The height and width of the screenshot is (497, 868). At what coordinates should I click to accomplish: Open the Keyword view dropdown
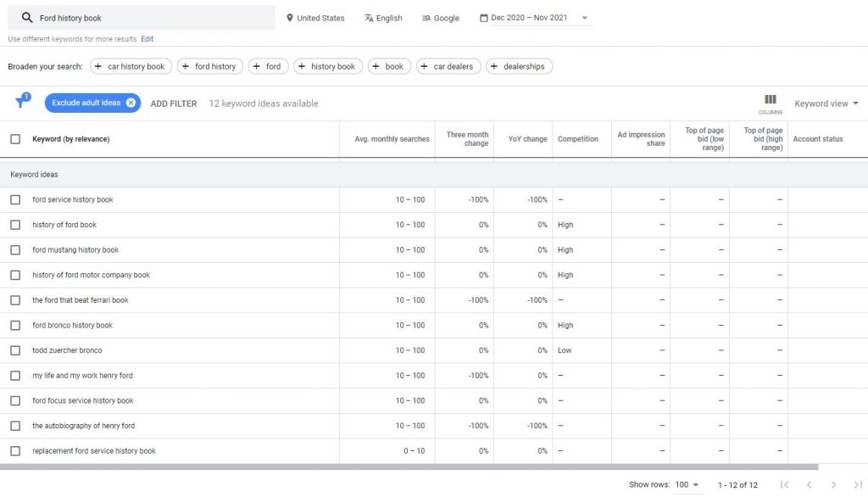[826, 103]
